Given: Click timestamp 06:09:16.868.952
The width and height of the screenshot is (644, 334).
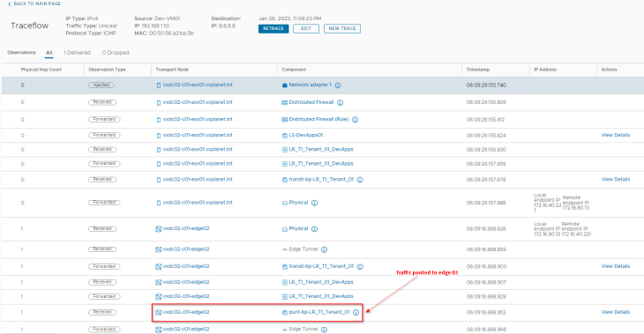Looking at the screenshot, I should [x=486, y=313].
